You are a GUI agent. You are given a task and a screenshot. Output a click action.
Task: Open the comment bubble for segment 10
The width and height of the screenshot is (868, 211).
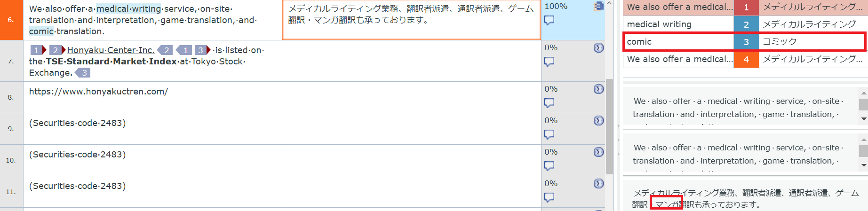point(549,166)
